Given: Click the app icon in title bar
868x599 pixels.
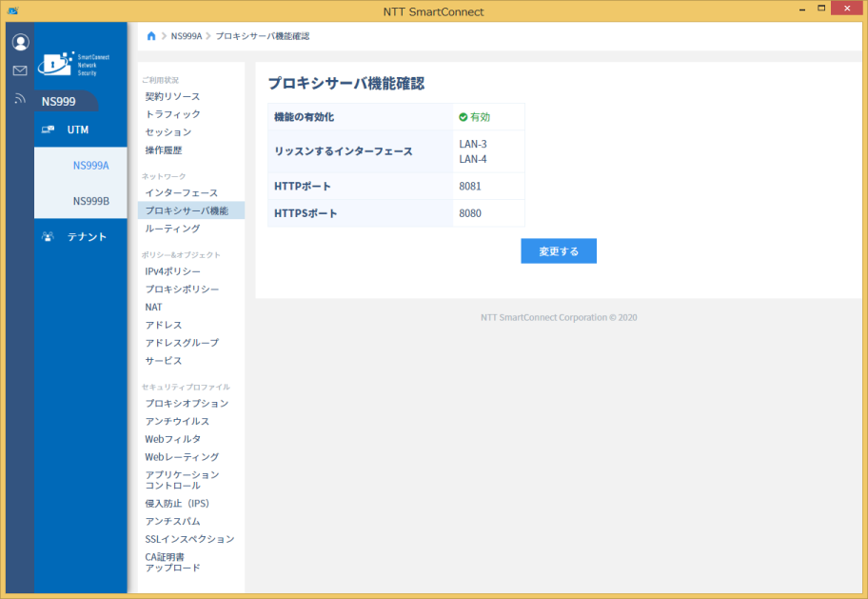Looking at the screenshot, I should [x=12, y=10].
